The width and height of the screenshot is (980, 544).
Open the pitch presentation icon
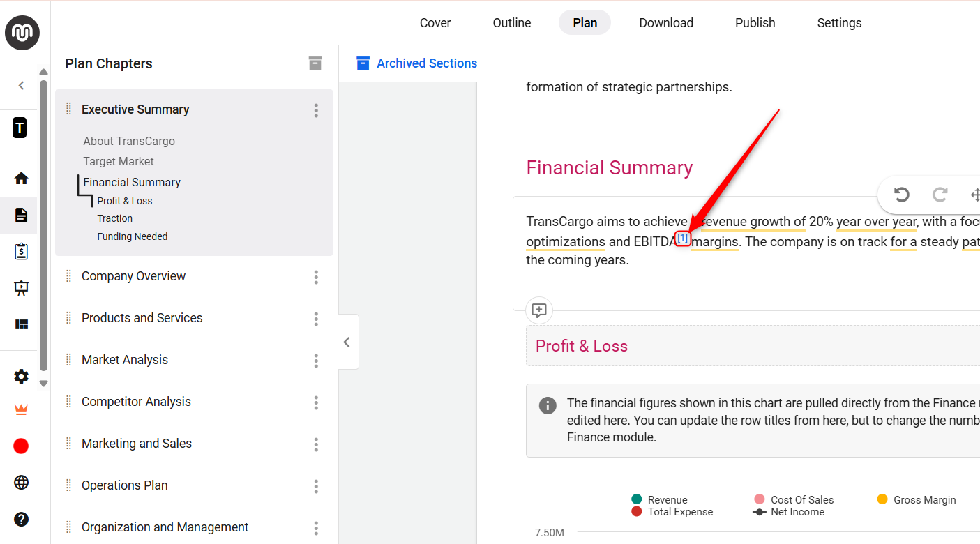[21, 288]
